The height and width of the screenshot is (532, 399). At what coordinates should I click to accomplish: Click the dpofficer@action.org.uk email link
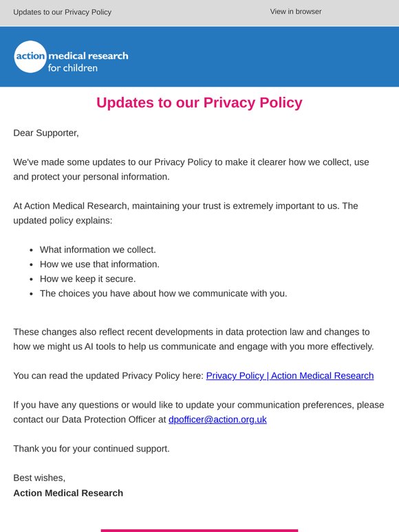(x=217, y=419)
